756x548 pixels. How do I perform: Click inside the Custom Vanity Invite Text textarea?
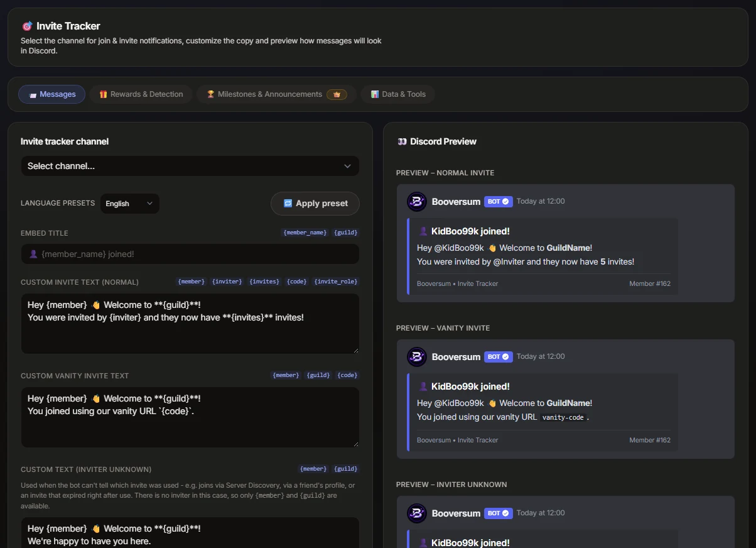tap(190, 417)
